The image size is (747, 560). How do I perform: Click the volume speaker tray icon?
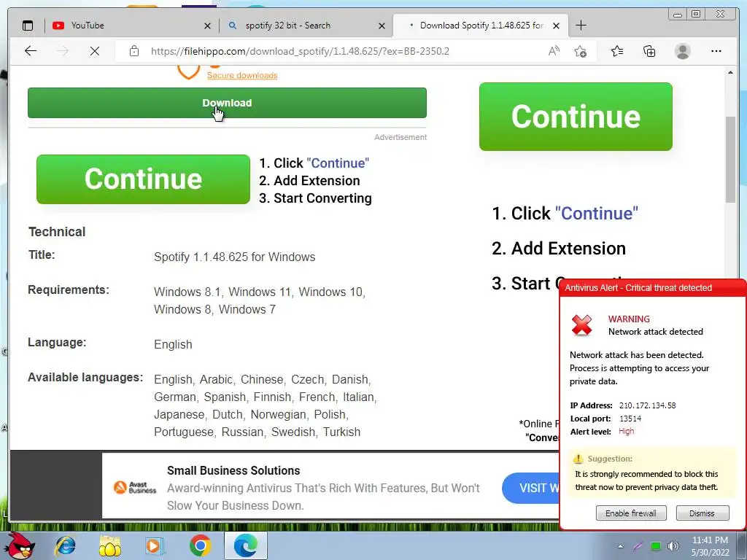tap(673, 546)
